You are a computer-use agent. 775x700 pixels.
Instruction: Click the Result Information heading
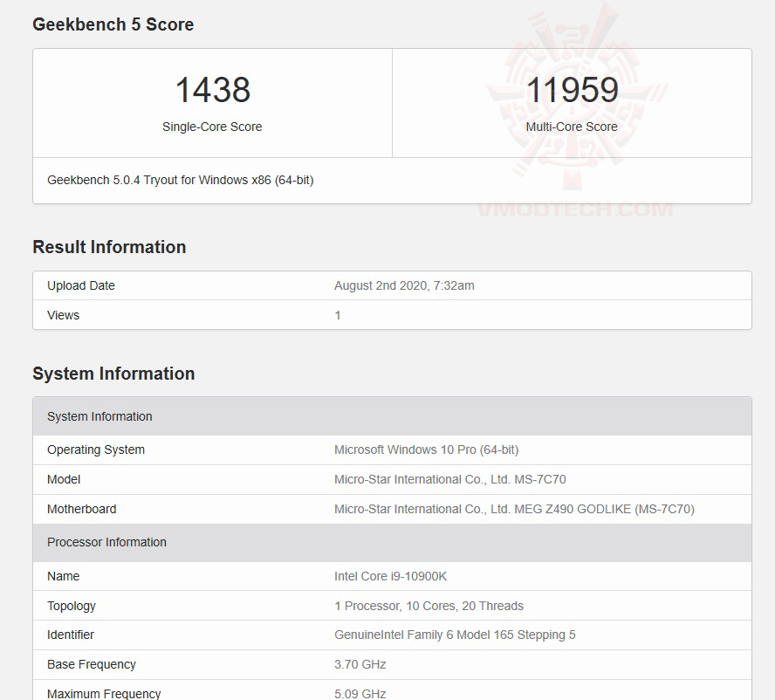pos(109,247)
